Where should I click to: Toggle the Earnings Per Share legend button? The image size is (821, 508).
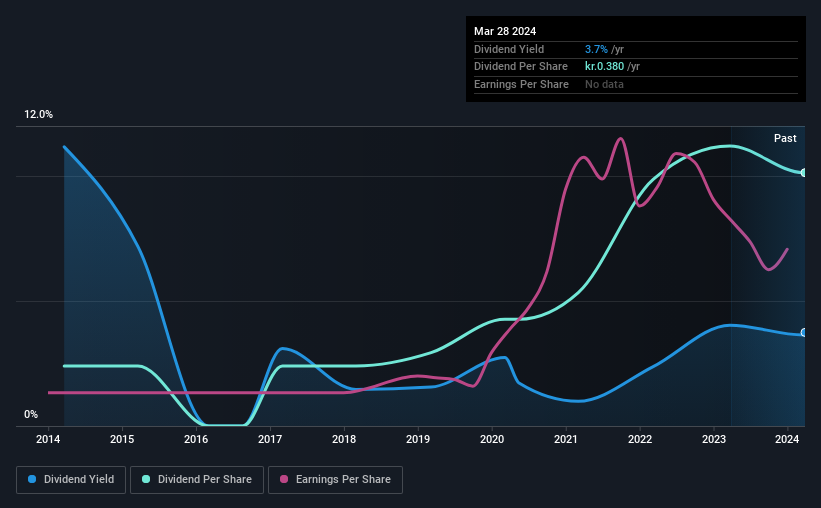pyautogui.click(x=335, y=480)
